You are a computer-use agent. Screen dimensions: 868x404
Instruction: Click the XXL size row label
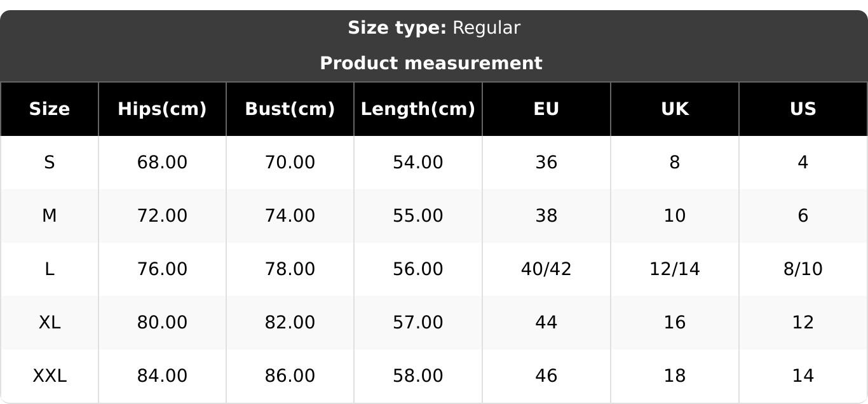click(x=50, y=376)
